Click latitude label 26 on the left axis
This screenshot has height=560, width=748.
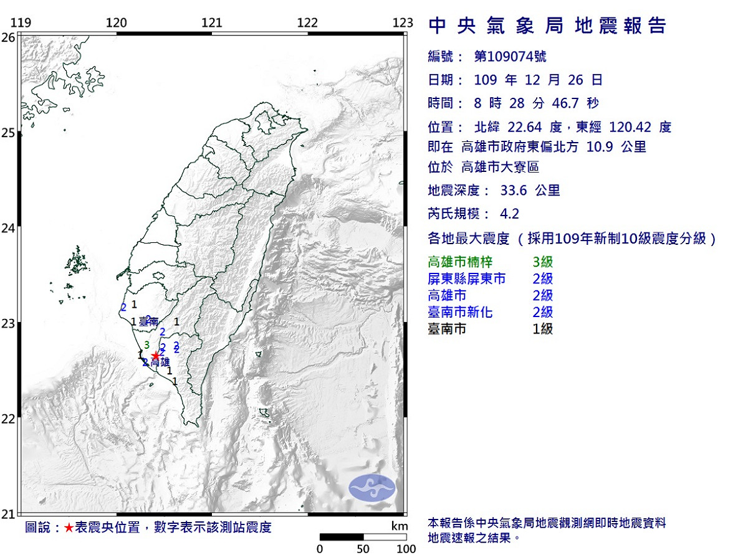click(8, 37)
